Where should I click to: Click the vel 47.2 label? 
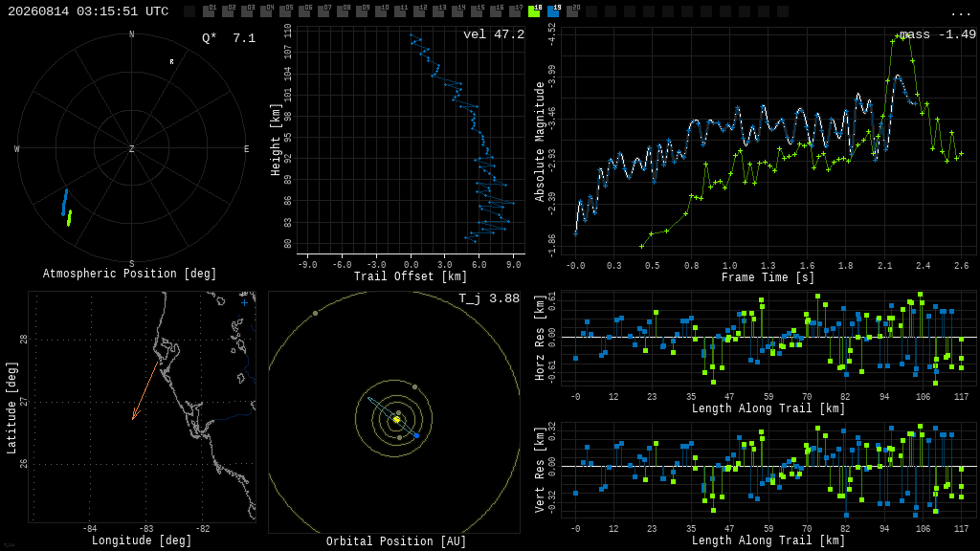[x=494, y=34]
